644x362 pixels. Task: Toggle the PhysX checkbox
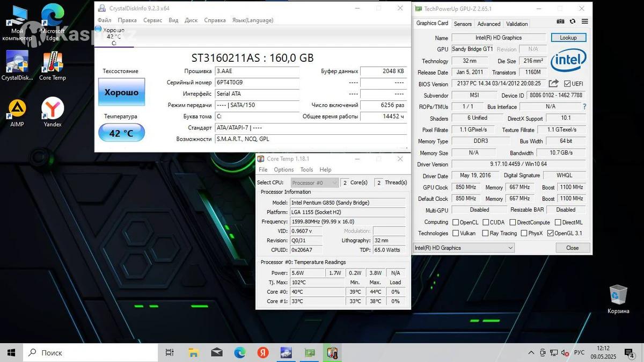[523, 233]
